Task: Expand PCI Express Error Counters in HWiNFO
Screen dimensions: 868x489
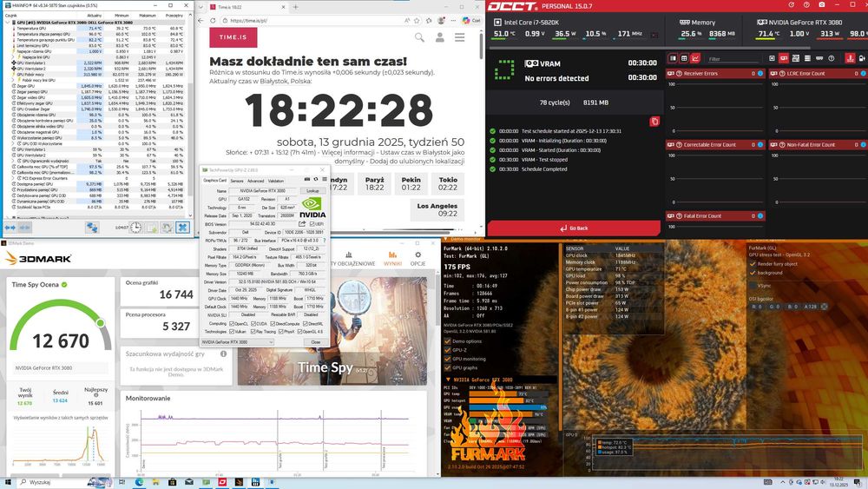Action: [14, 178]
